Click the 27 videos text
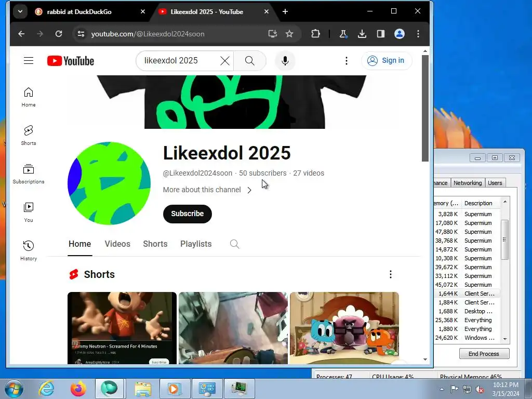Screen dimensions: 532x399 tap(309, 173)
